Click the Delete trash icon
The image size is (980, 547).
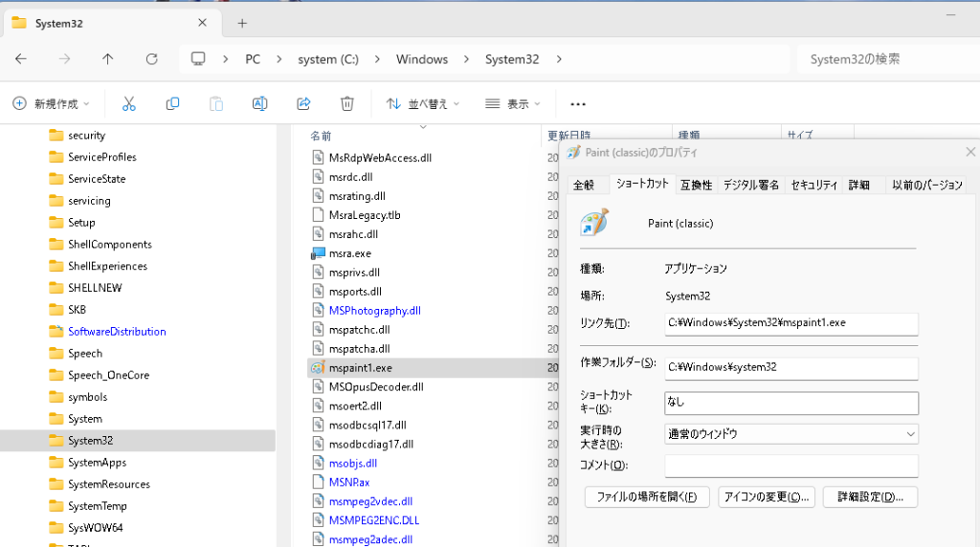[x=346, y=103]
